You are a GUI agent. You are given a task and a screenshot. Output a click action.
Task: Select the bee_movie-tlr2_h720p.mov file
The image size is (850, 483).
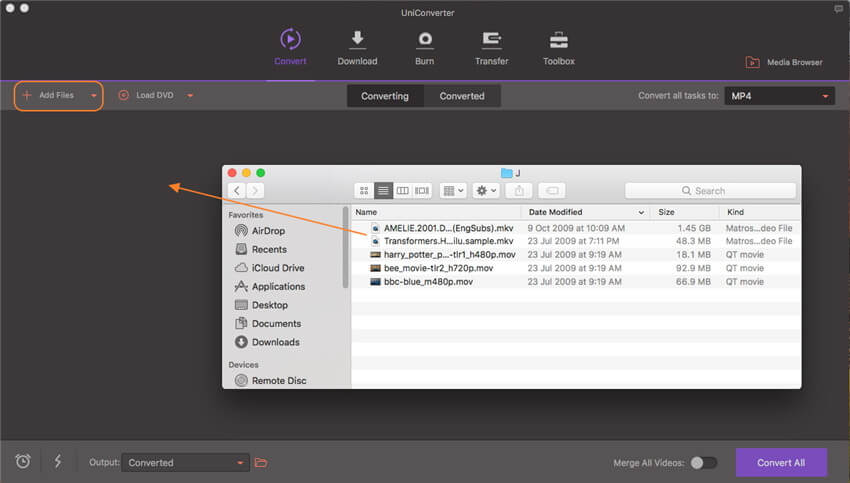(436, 268)
